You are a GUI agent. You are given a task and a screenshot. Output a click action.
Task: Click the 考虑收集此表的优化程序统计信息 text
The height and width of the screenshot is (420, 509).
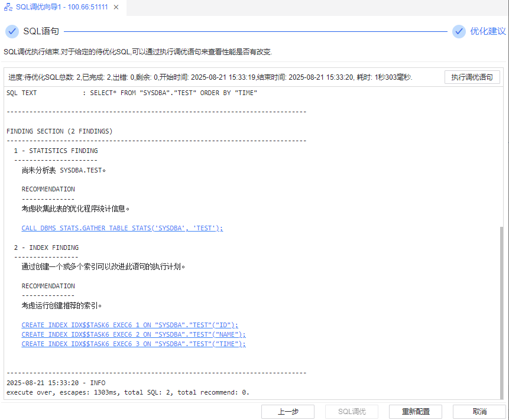76,209
